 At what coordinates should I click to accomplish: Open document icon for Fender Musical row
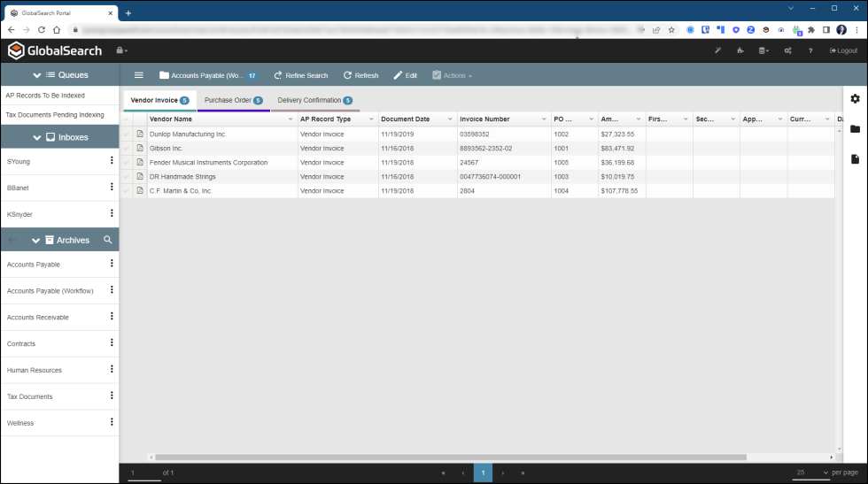point(140,162)
